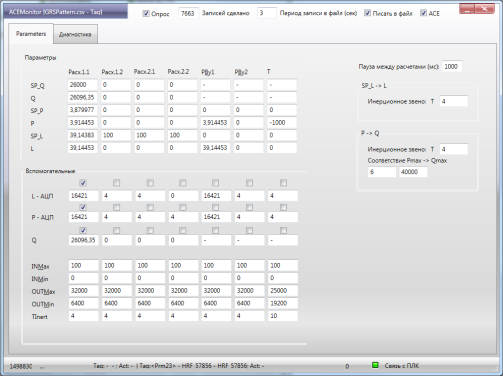Viewport: 503px width, 376px height.
Task: Click the Расх.1.1 column header
Action: [x=79, y=72]
